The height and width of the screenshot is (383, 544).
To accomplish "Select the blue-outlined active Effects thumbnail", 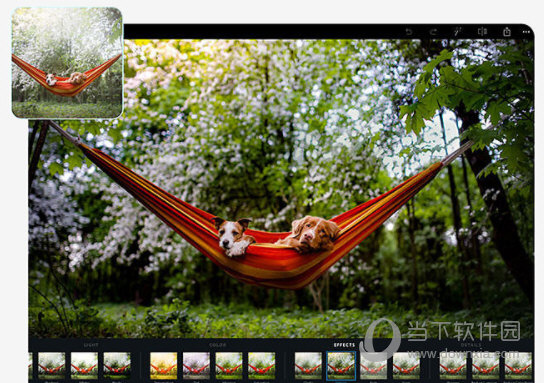I will click(341, 366).
